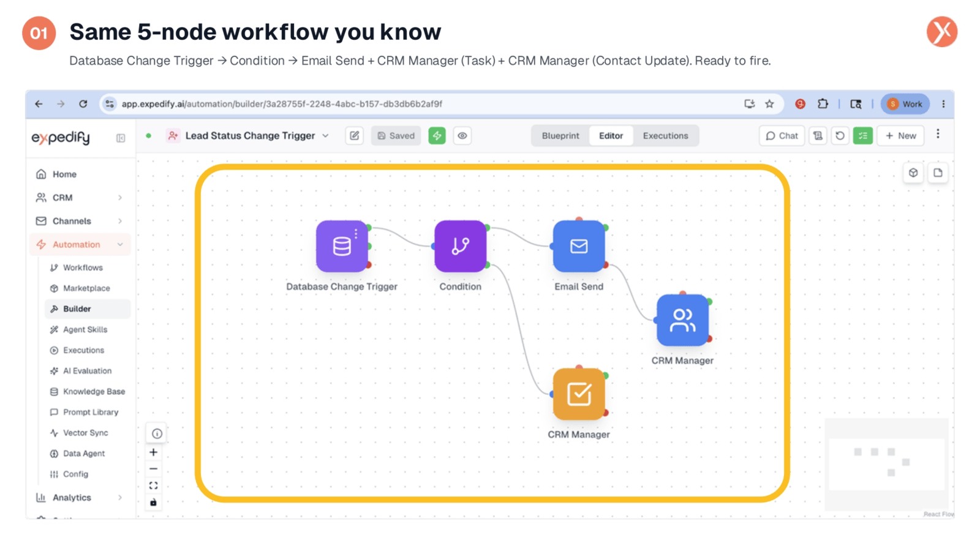
Task: Click the page icon at canvas top right
Action: point(938,173)
